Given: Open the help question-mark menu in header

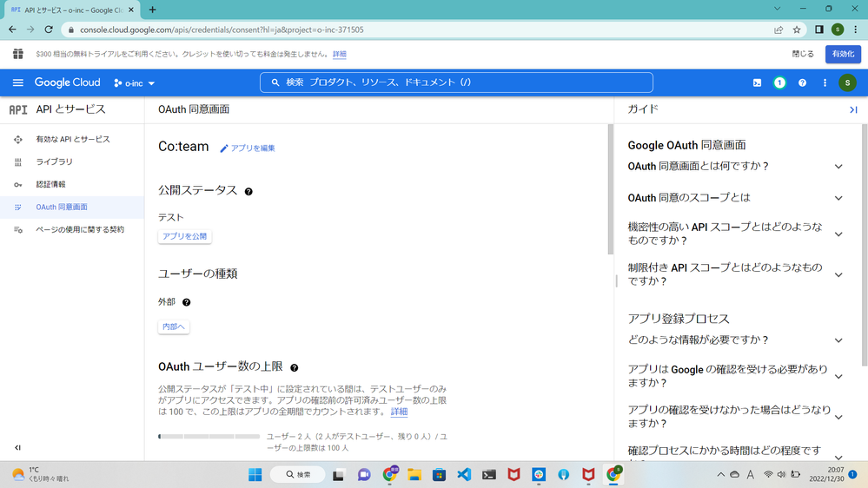Looking at the screenshot, I should (x=802, y=83).
